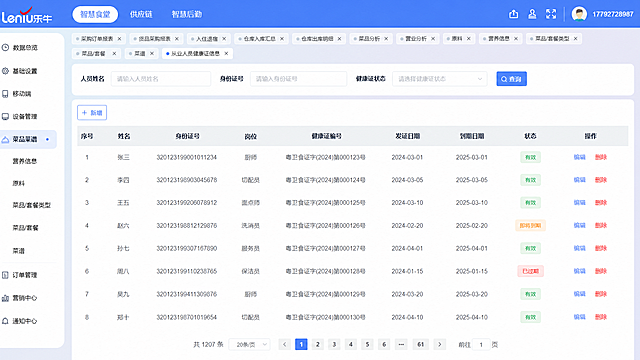Switch to the 供应链 top tab

tap(141, 14)
